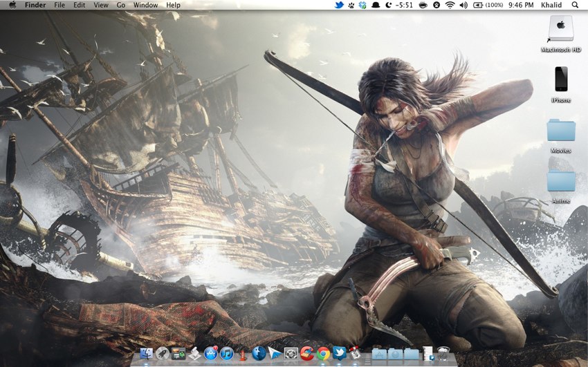Image resolution: width=588 pixels, height=367 pixels.
Task: Open the Dropbox menu bar icon
Action: click(362, 6)
